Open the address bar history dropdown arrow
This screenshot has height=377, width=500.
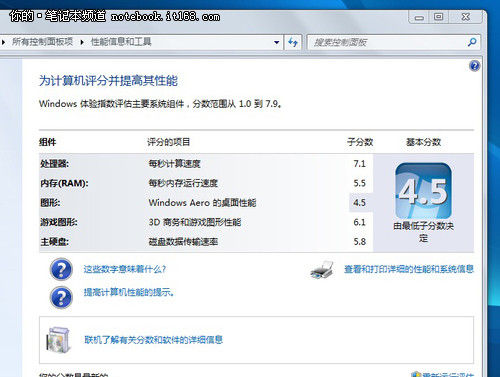pos(276,42)
